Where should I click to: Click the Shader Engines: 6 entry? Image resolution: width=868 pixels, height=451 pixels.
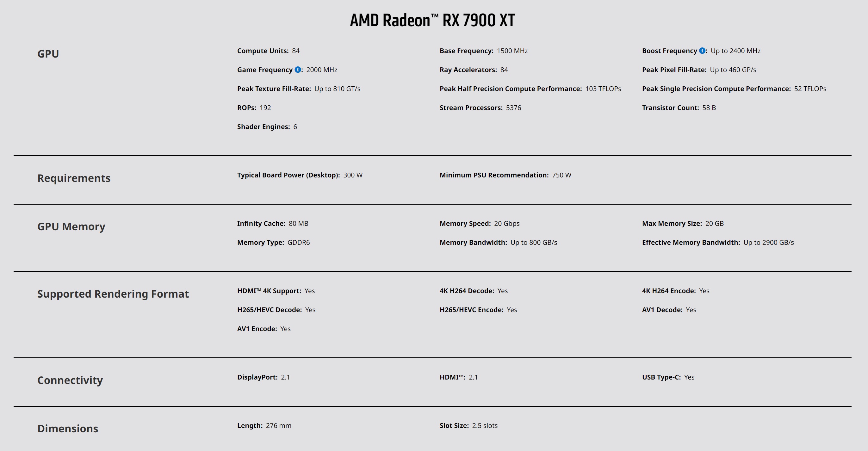(267, 127)
